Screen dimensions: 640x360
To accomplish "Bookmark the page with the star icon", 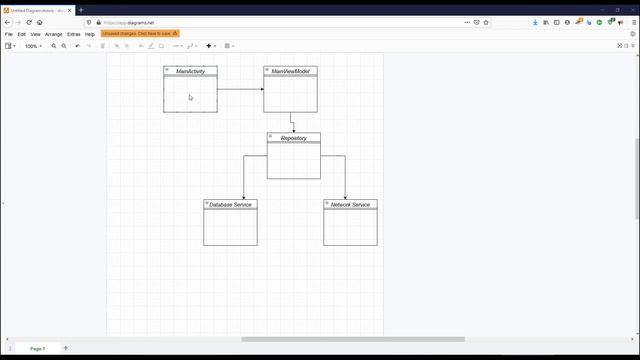I will click(486, 22).
